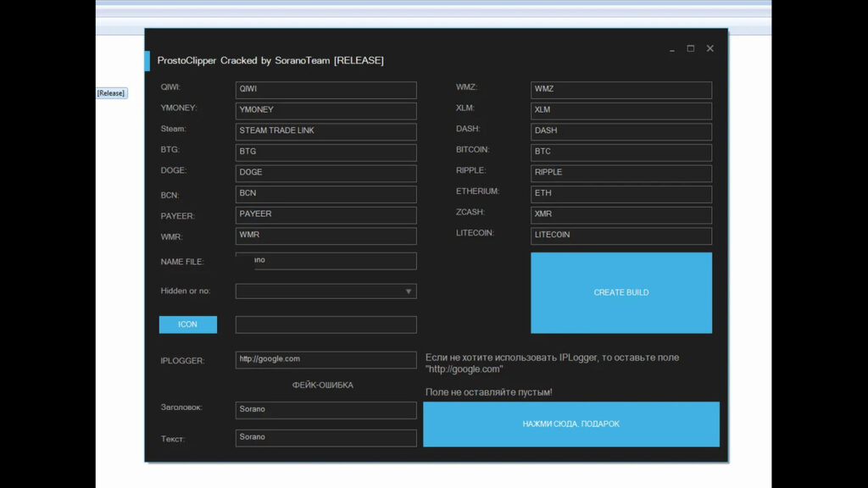Focus the IPLOGGER URL field
The height and width of the screenshot is (488, 868).
(325, 359)
